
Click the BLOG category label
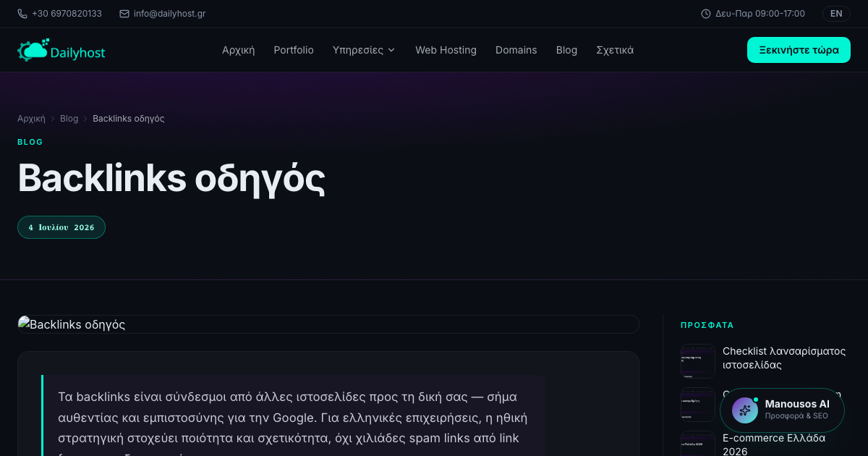[x=30, y=142]
